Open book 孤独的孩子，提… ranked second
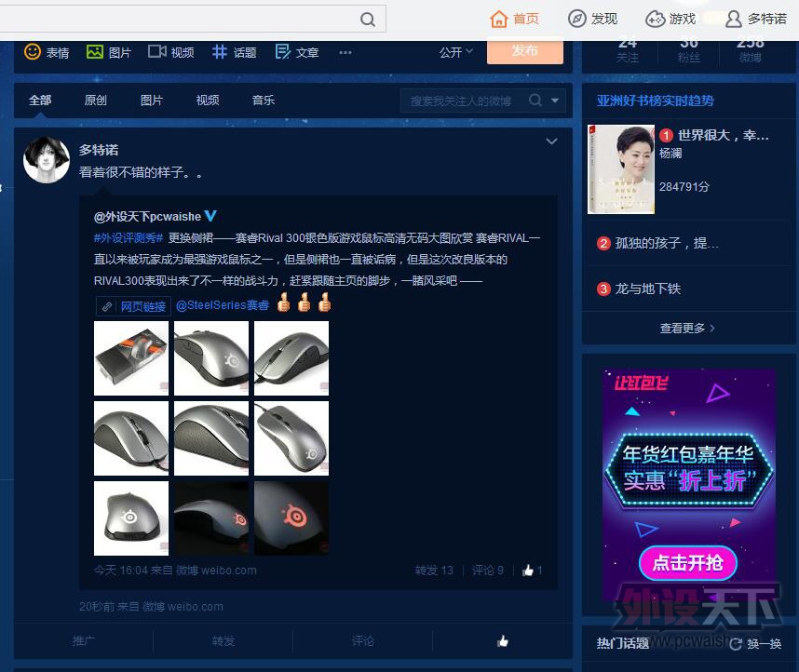The image size is (799, 672). coord(667,243)
